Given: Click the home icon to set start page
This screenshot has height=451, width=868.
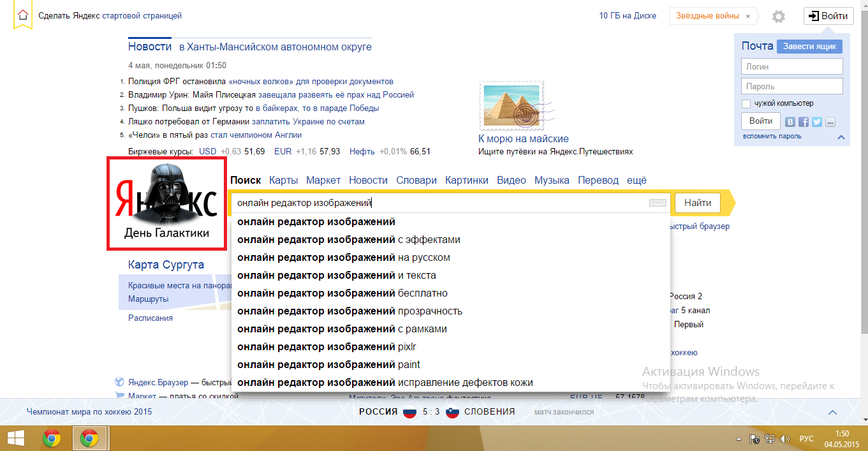Looking at the screenshot, I should [23, 16].
